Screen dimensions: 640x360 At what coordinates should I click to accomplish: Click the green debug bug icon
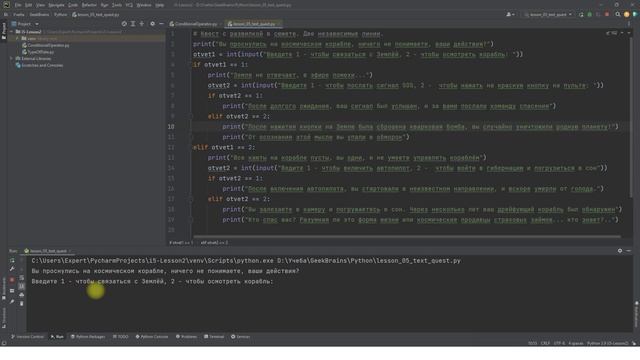coord(589,15)
